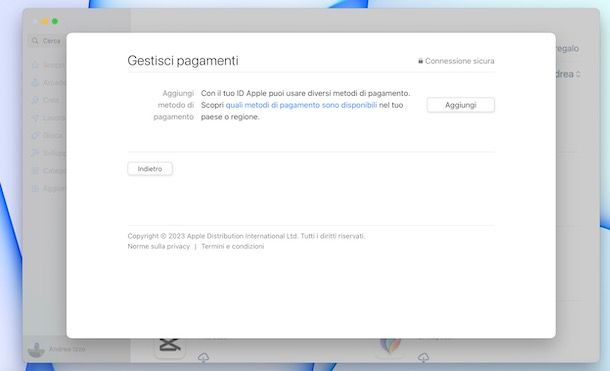Click the cloud download icon beside the black-and-white app
This screenshot has height=371, width=610.
[203, 357]
